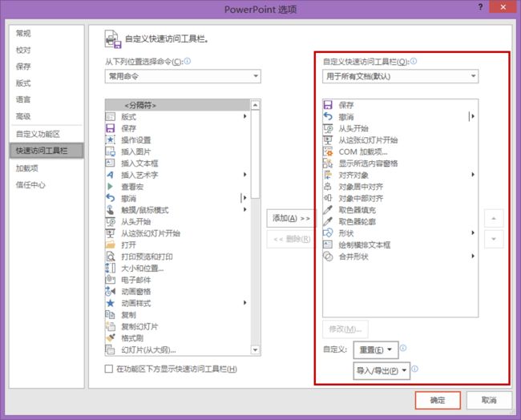The image size is (521, 420).
Task: Expand the 形状 submenu arrow in right list
Action: [473, 233]
